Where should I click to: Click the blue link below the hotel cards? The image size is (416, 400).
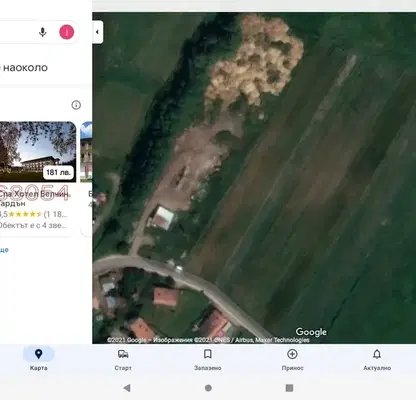click(x=4, y=250)
